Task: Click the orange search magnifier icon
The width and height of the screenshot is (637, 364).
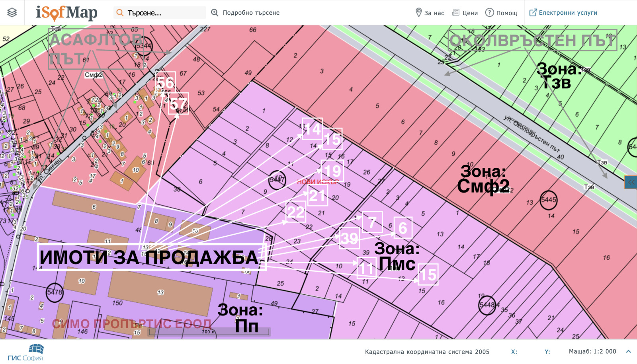Action: click(119, 13)
